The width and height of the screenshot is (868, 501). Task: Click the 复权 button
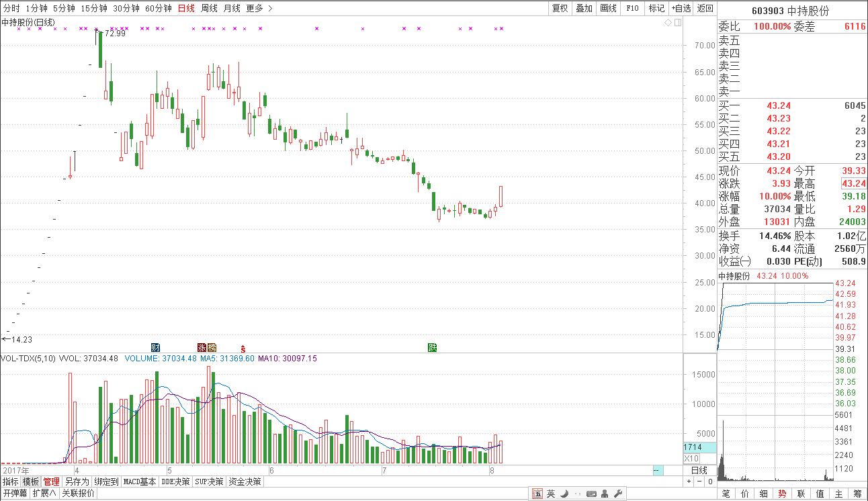coord(560,8)
